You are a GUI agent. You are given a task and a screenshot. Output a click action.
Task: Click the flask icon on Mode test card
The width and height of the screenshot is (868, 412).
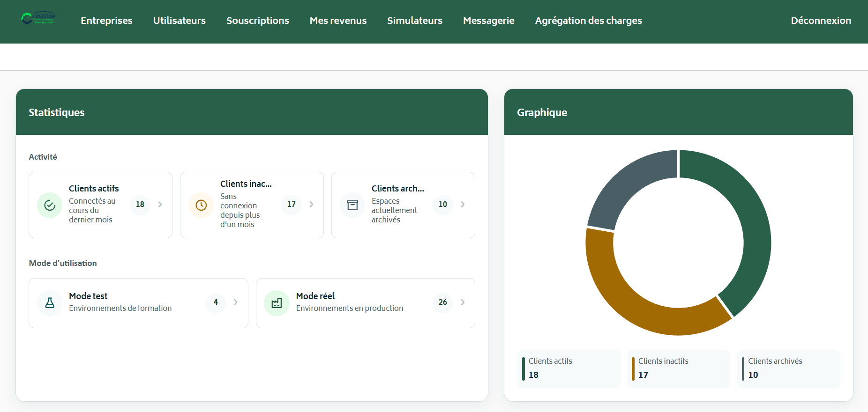pos(50,303)
